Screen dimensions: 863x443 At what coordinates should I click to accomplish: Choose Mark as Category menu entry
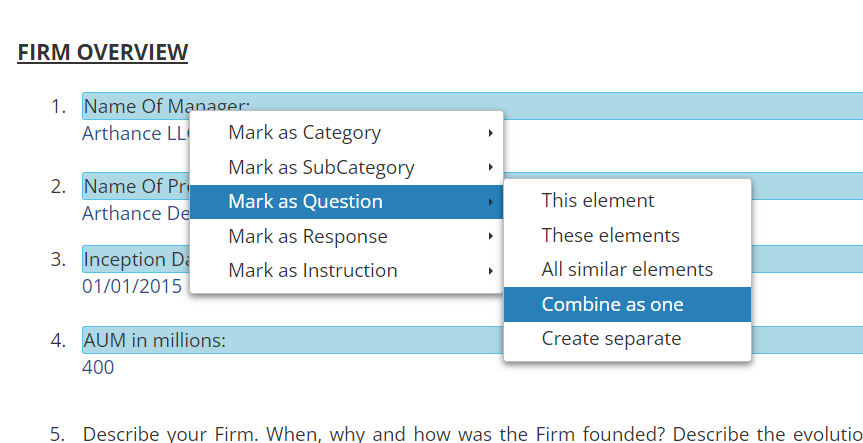304,133
